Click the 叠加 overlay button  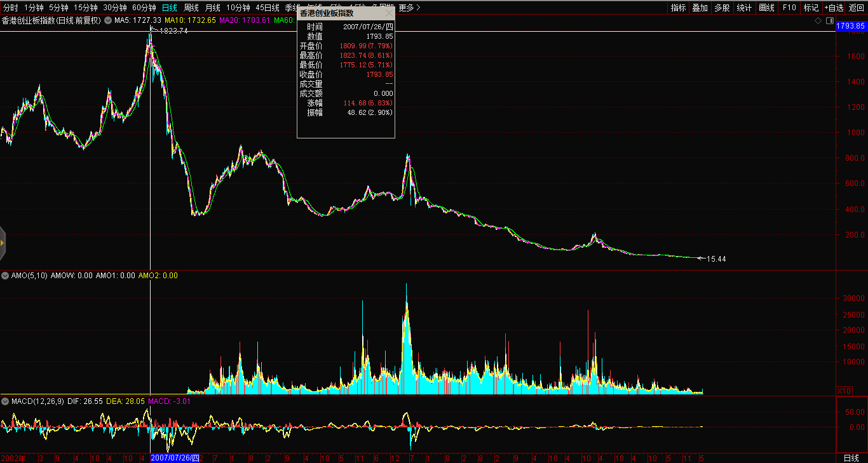[700, 8]
